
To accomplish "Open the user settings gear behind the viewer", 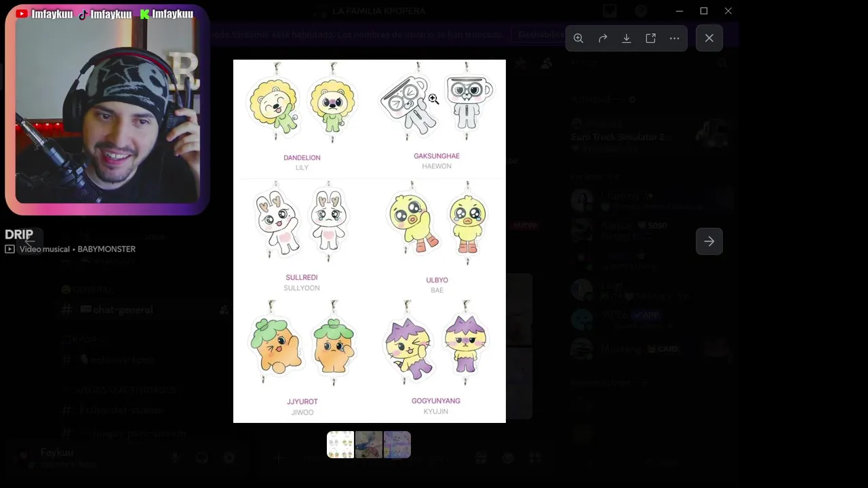I will (229, 458).
